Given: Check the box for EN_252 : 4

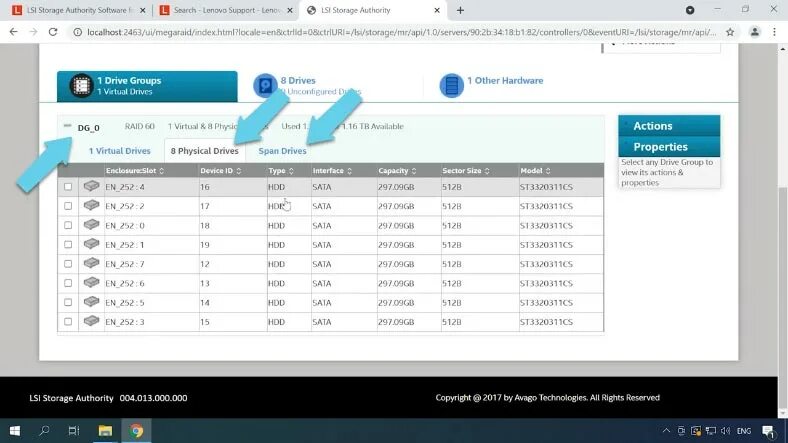Looking at the screenshot, I should click(x=68, y=187).
